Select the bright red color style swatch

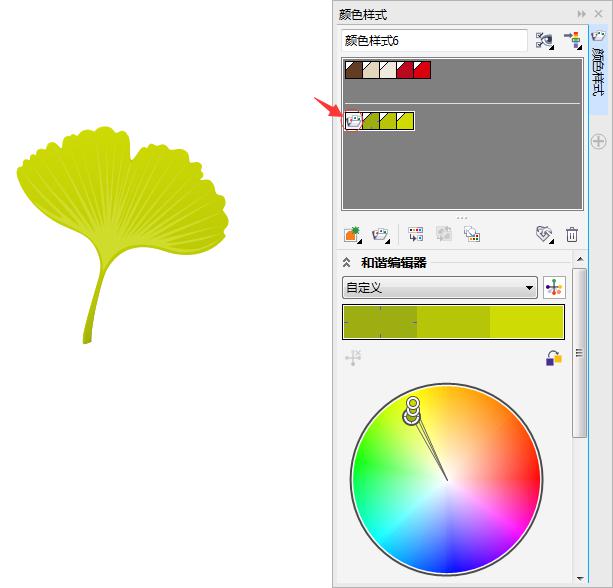tap(422, 70)
